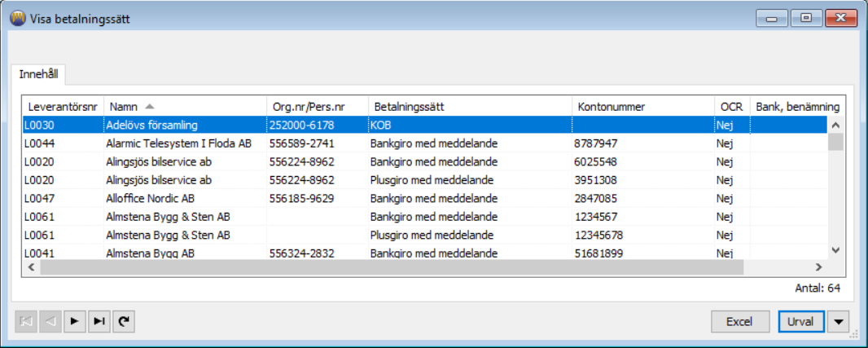Refresh the list with the reload icon

(x=124, y=321)
